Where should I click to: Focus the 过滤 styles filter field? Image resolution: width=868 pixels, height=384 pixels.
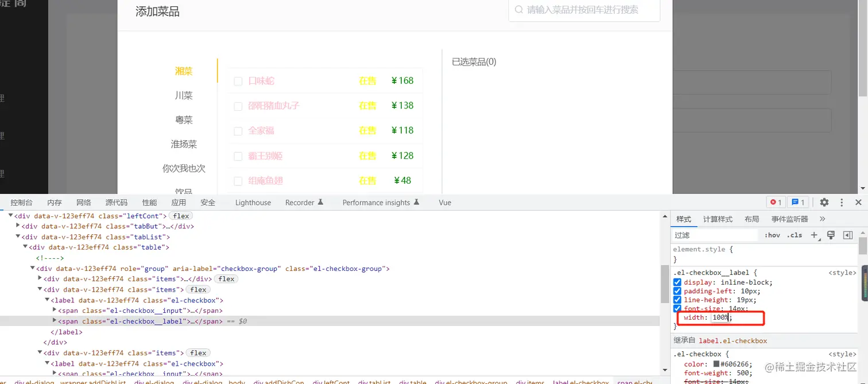[x=715, y=235]
